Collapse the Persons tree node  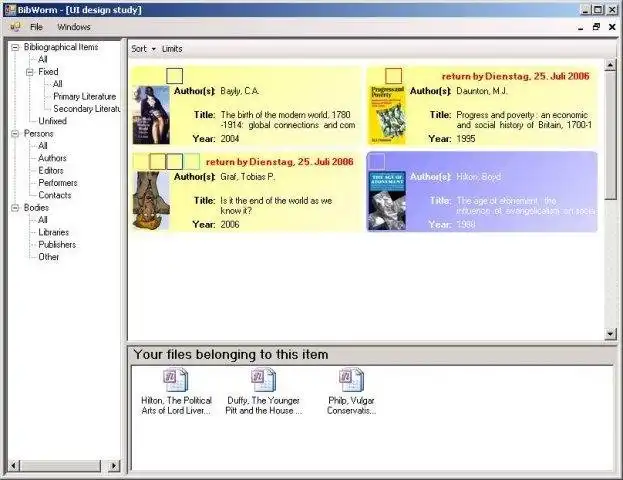15,134
